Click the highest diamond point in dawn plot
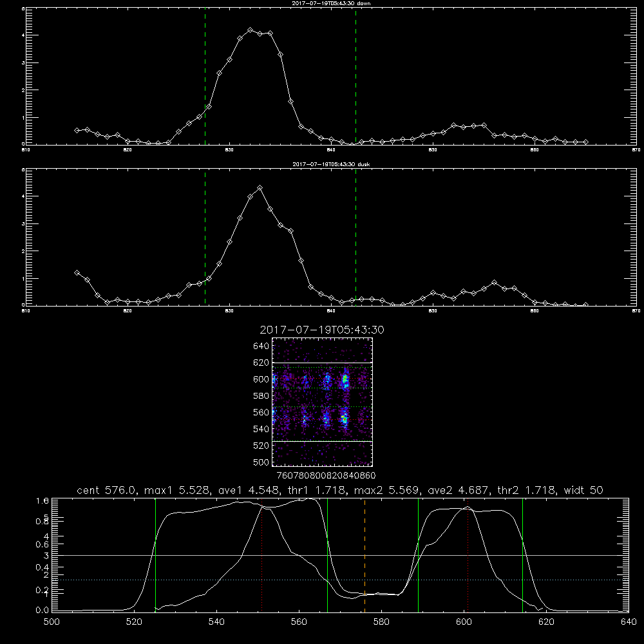 click(x=250, y=30)
